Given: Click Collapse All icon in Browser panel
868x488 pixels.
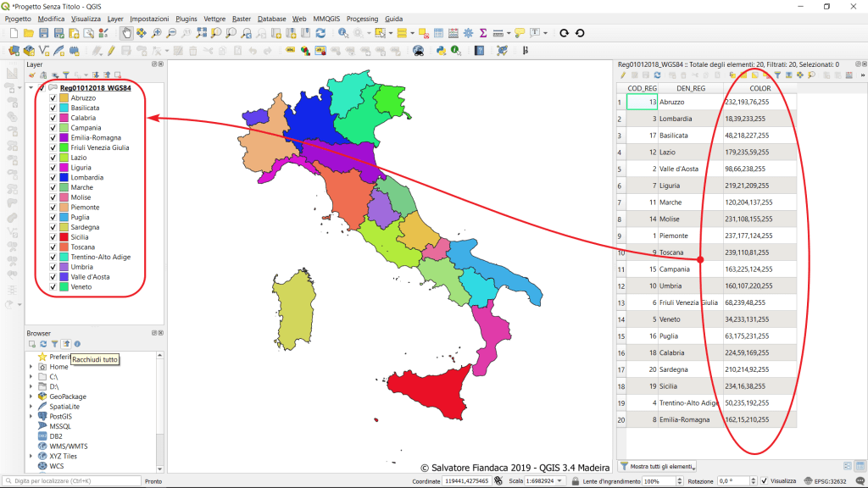Looking at the screenshot, I should 65,344.
